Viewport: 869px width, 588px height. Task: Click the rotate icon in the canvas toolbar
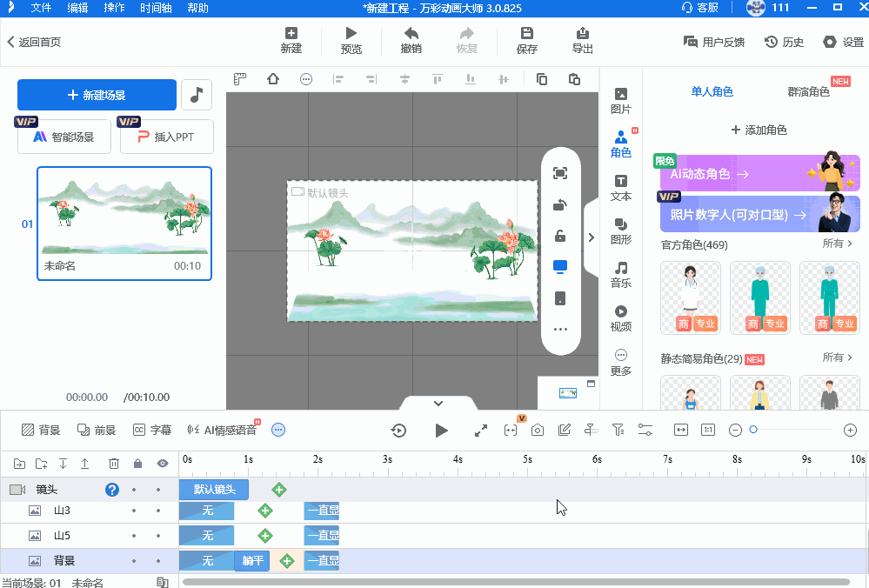click(x=560, y=205)
